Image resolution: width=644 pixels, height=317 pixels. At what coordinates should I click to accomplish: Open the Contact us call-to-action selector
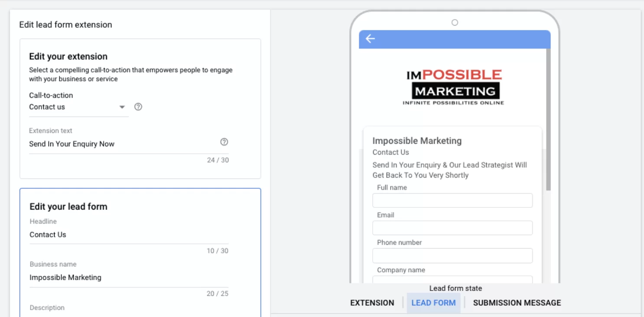pos(79,107)
